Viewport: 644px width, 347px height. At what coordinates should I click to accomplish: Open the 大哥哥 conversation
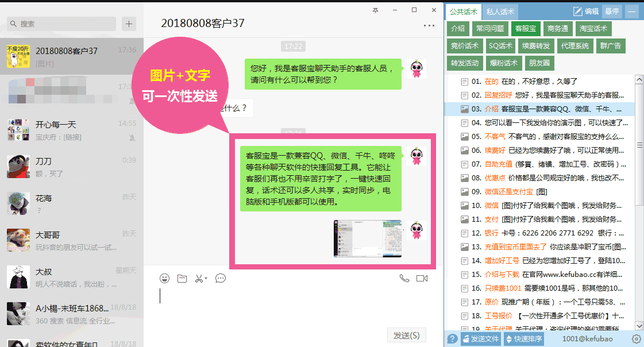tap(72, 240)
